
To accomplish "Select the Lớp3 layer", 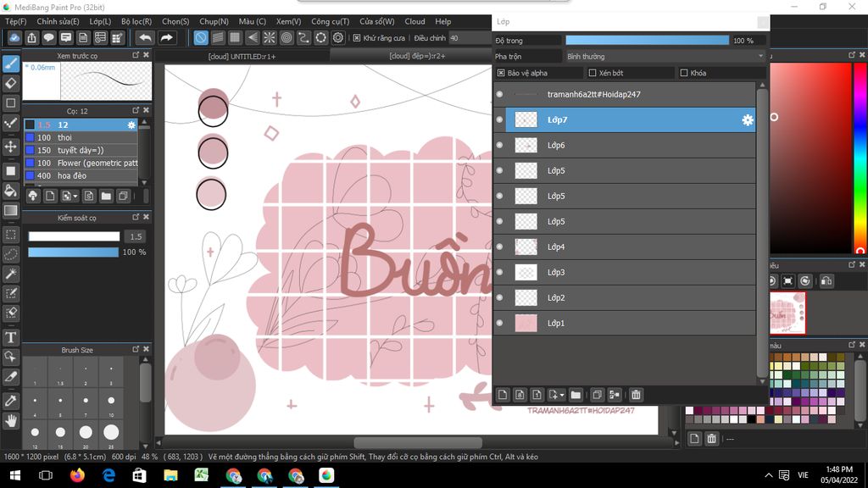I will 630,272.
